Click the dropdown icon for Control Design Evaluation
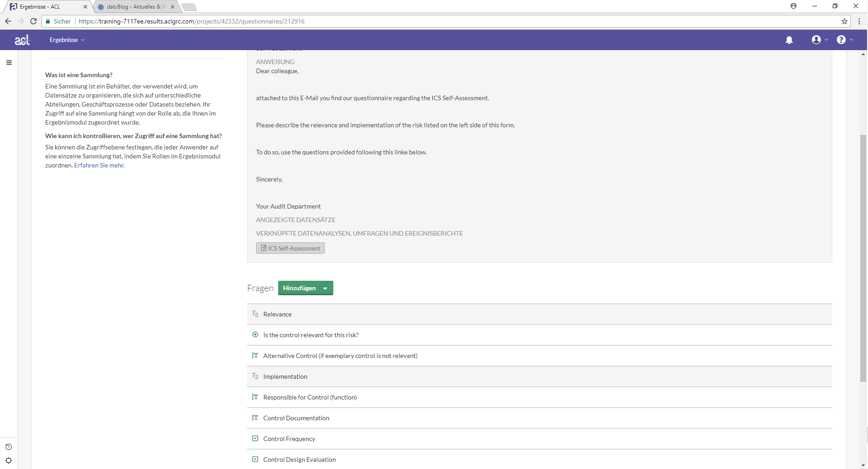The height and width of the screenshot is (469, 868). (255, 460)
